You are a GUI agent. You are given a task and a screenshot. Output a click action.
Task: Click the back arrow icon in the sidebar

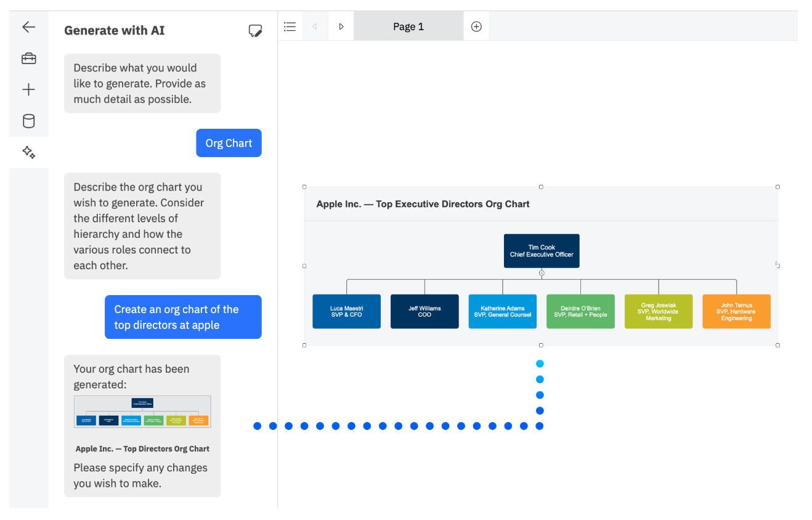coord(28,26)
